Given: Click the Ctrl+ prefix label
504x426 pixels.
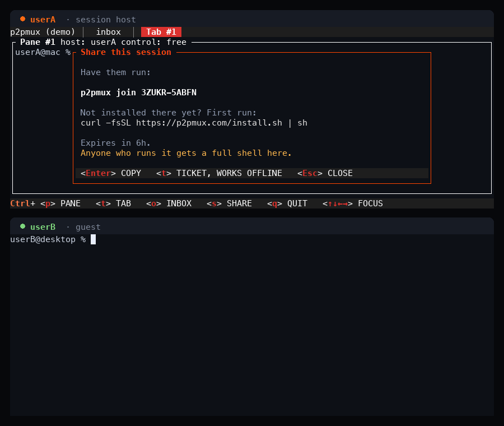Looking at the screenshot, I should click(22, 203).
